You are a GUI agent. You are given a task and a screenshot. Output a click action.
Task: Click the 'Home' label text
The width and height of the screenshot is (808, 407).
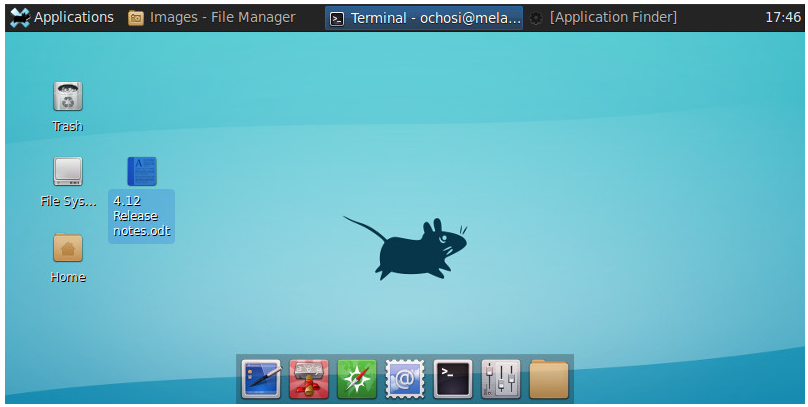pos(68,277)
